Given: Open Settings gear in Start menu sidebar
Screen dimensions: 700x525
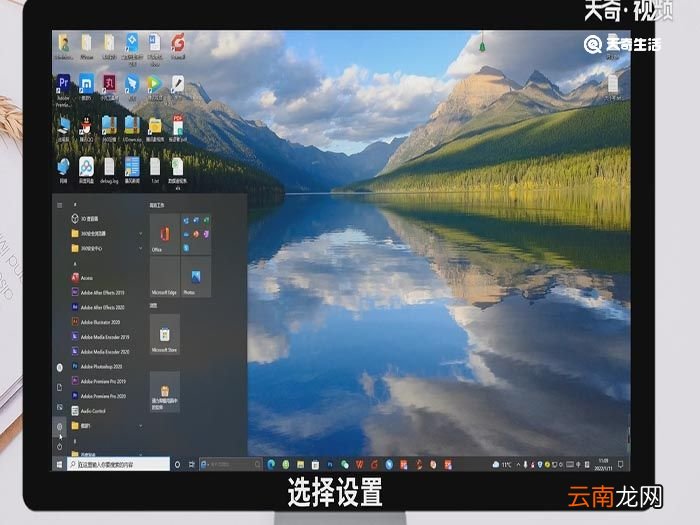Looking at the screenshot, I should tap(59, 427).
